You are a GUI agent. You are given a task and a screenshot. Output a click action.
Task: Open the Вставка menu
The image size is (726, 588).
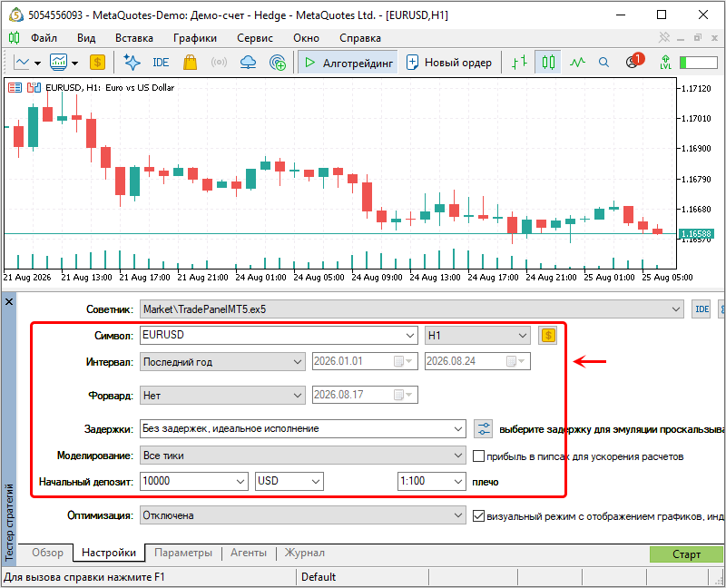tap(134, 38)
